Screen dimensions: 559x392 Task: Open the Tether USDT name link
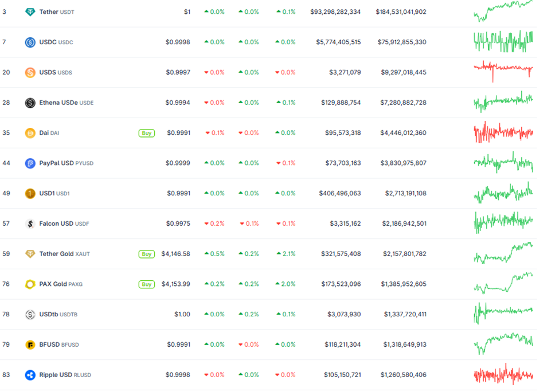(x=49, y=11)
